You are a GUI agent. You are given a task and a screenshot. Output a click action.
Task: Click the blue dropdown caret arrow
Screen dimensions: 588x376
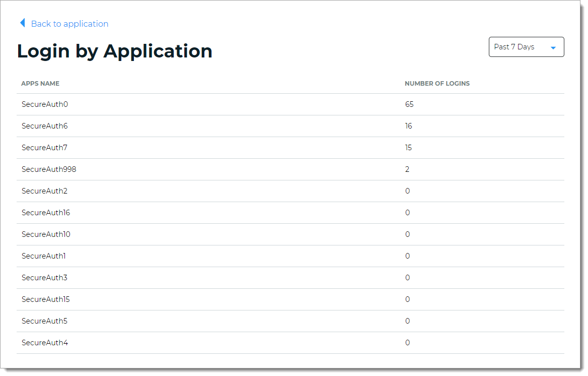coord(553,48)
